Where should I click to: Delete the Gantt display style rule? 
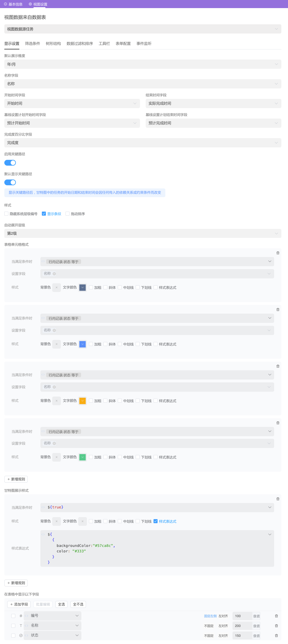pyautogui.click(x=278, y=499)
